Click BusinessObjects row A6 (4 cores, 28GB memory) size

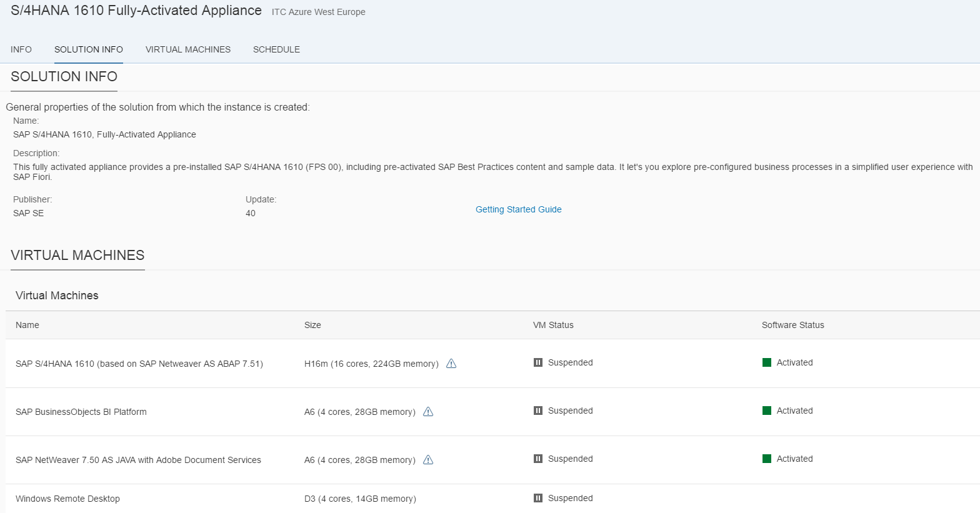tap(360, 412)
